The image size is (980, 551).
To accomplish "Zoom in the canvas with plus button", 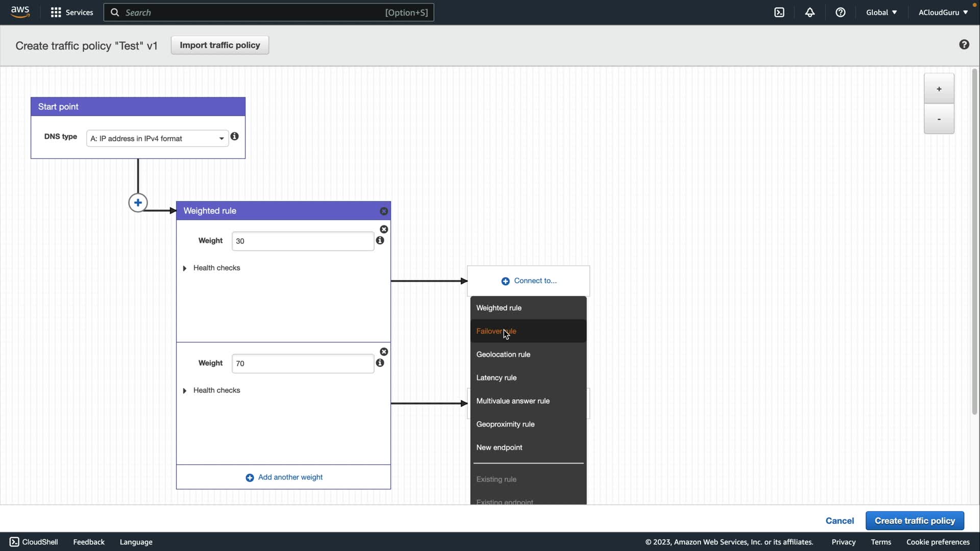I will coord(939,89).
